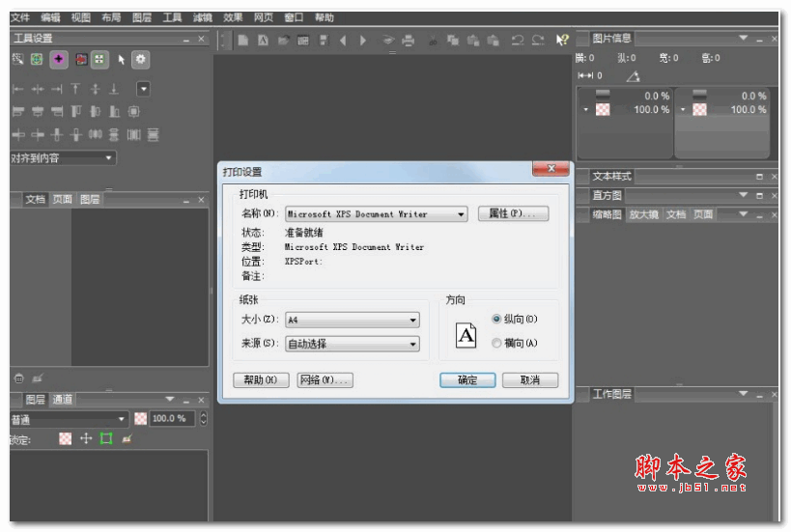Click the angle triangle icon in image info

tap(634, 76)
